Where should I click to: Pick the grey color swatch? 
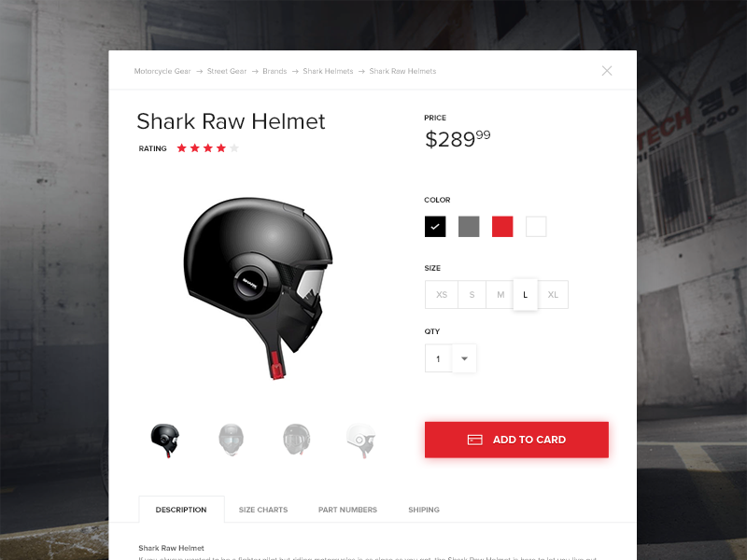469,226
